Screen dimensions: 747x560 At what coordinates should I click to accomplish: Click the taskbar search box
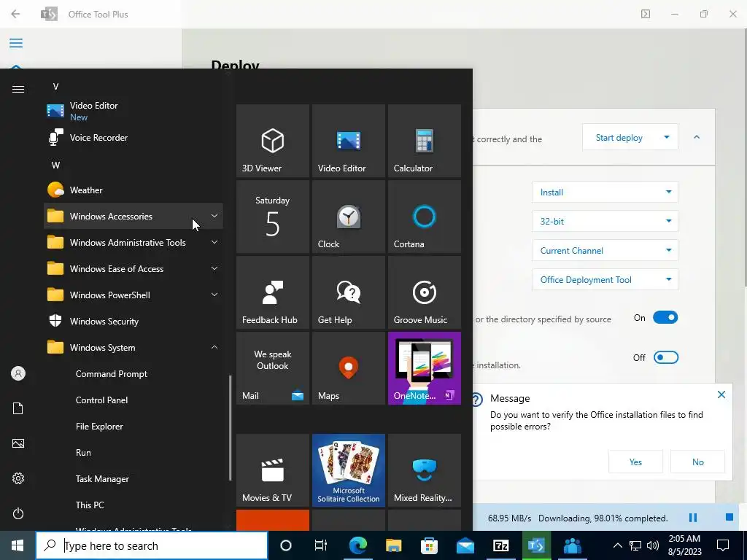click(x=152, y=545)
